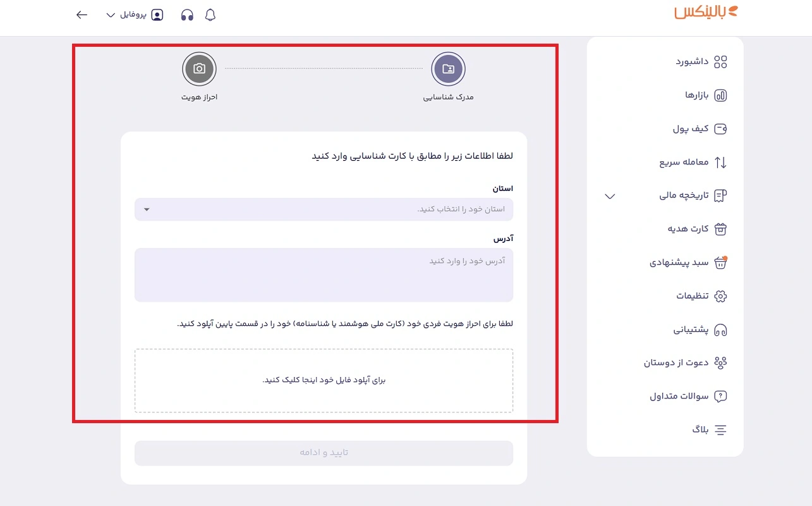The width and height of the screenshot is (812, 506).
Task: Click the Ballinex logo
Action: [706, 12]
